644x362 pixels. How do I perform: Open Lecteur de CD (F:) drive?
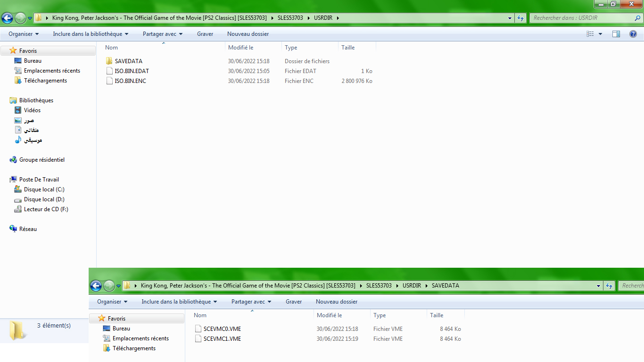[46, 209]
